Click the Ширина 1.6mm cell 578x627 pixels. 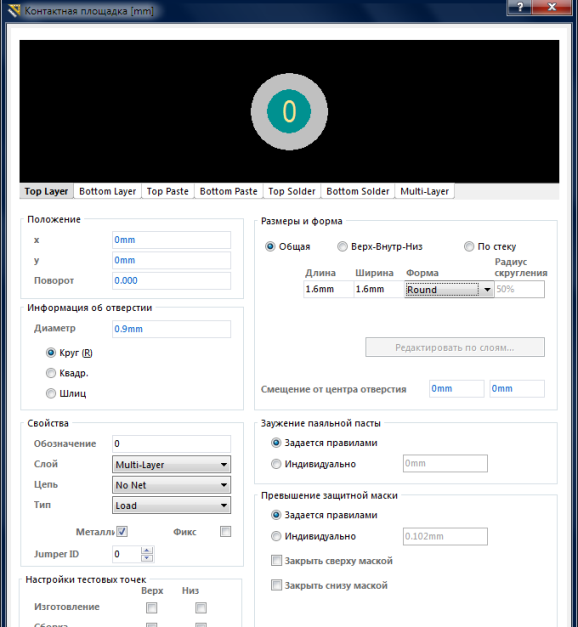click(x=379, y=289)
